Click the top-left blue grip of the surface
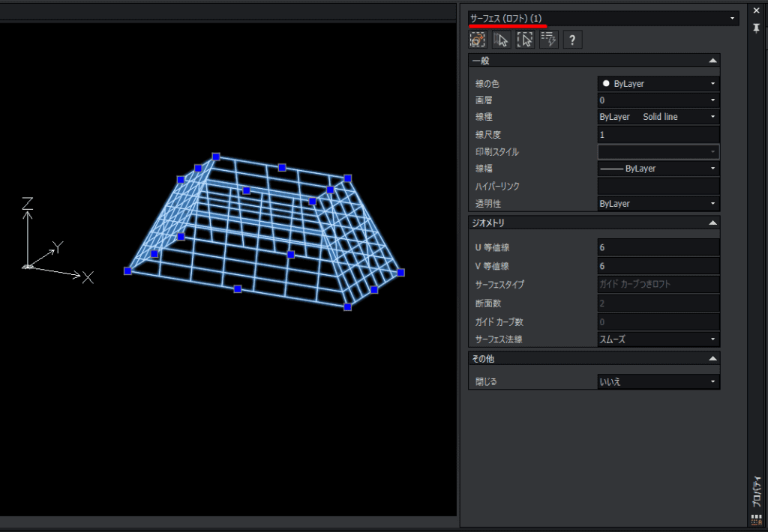Viewport: 768px width, 532px height. (x=216, y=157)
